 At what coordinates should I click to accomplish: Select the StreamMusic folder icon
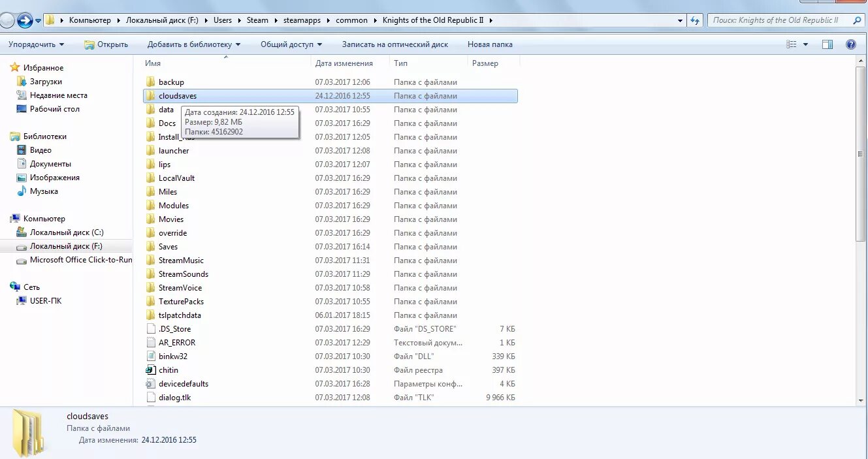coord(150,261)
